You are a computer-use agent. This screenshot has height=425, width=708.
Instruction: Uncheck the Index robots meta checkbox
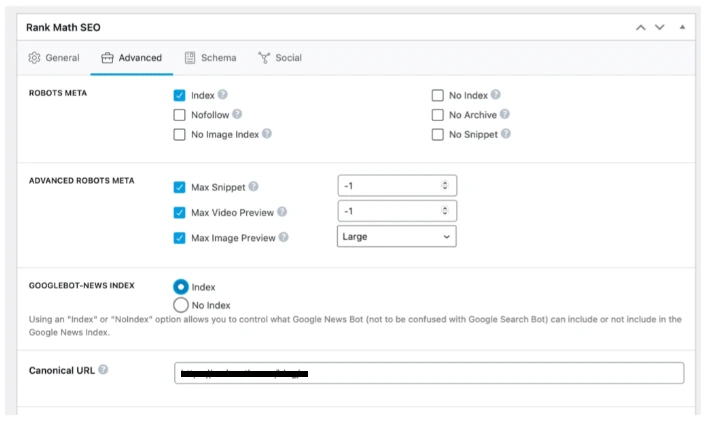(x=179, y=95)
